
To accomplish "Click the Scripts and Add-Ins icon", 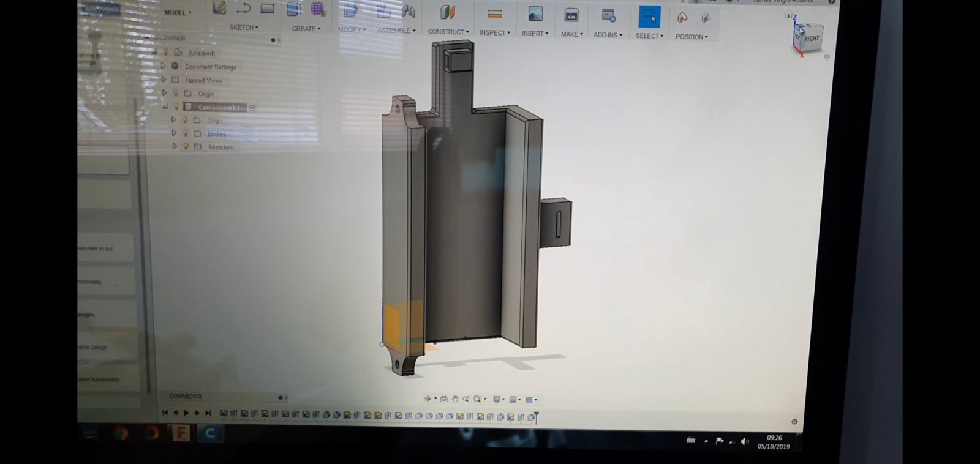I will [608, 16].
